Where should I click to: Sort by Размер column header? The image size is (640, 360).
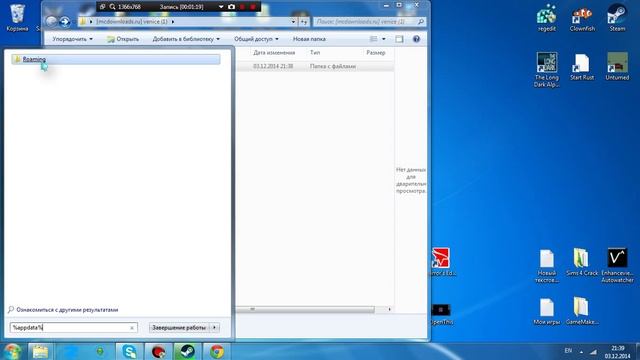coord(376,53)
